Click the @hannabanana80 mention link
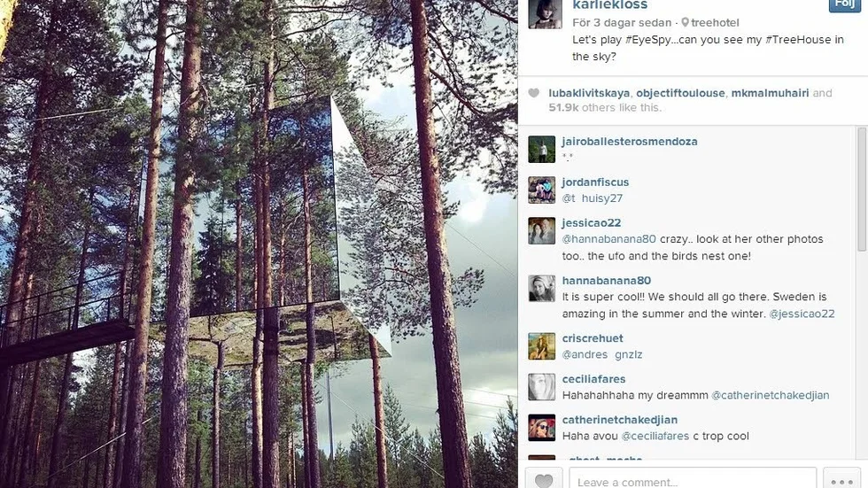This screenshot has height=488, width=868. (x=609, y=239)
